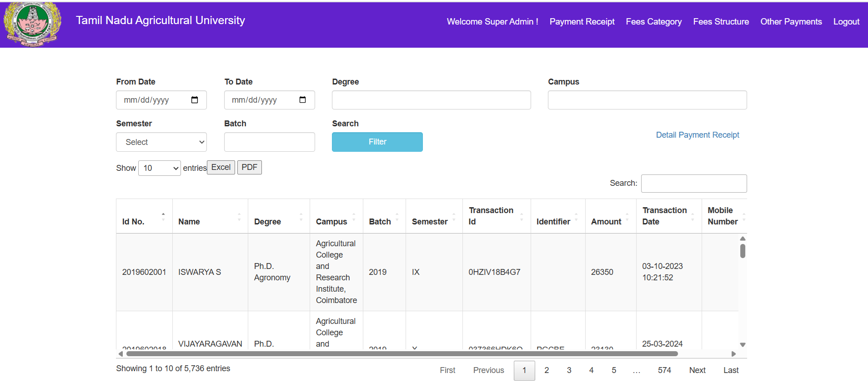The width and height of the screenshot is (868, 383).
Task: Expand the Semester select dropdown
Action: coord(161,142)
